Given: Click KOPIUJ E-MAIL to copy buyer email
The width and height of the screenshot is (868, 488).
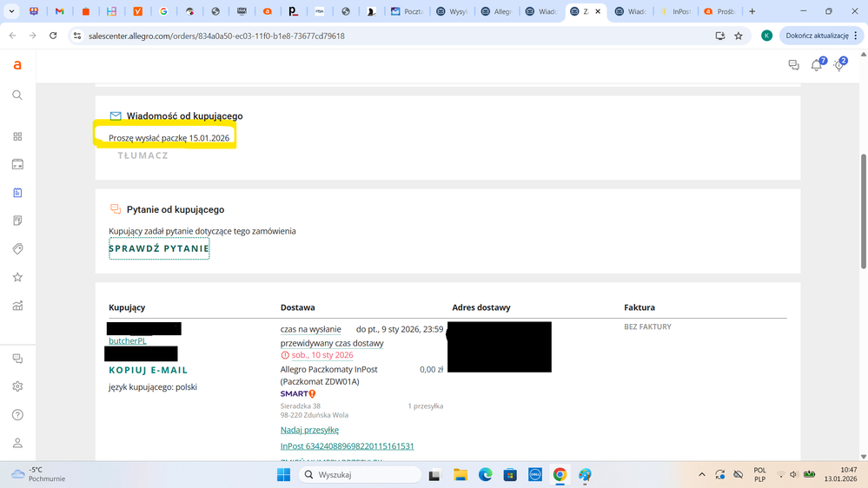Looking at the screenshot, I should point(149,370).
